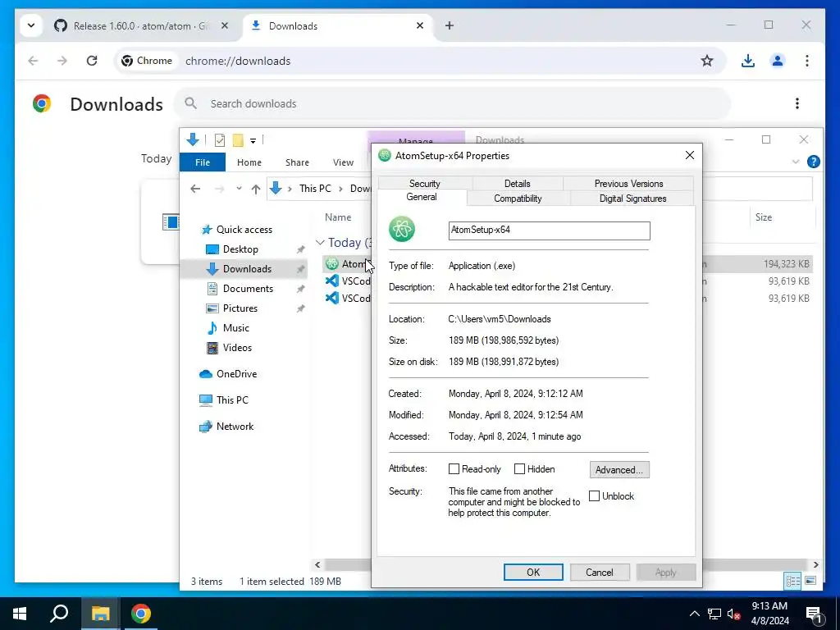Open the Digital Signatures tab
This screenshot has height=630, width=840.
pyautogui.click(x=632, y=199)
